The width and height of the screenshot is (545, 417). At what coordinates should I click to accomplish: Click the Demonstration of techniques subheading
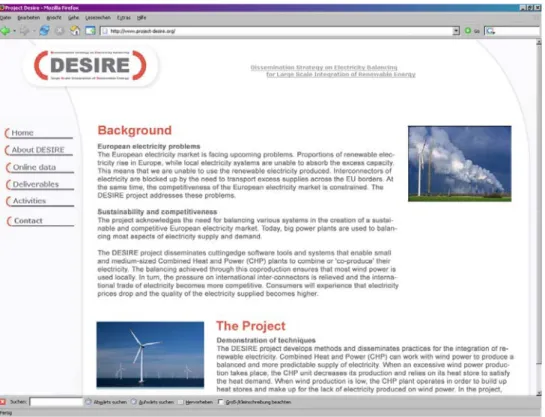tap(266, 340)
